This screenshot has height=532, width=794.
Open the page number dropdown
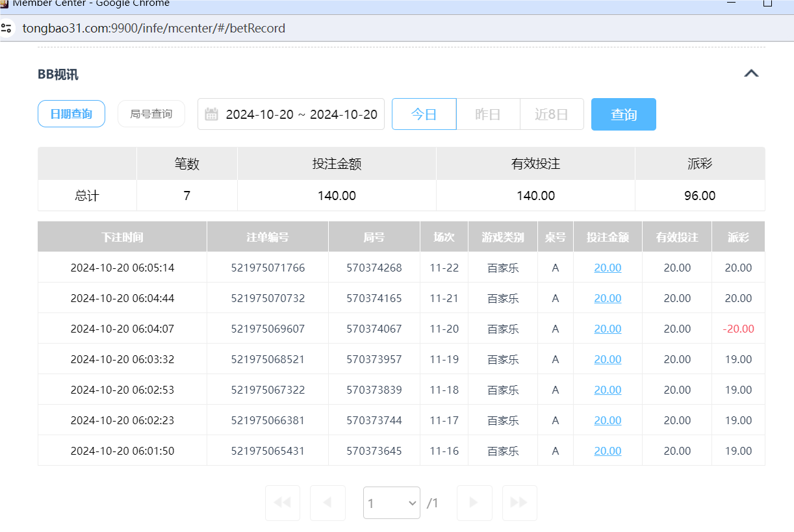point(391,503)
